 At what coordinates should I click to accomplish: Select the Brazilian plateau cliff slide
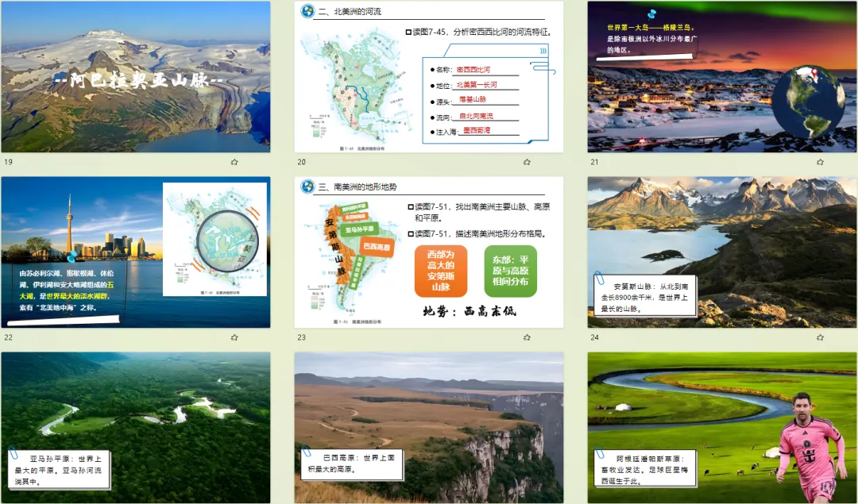(x=429, y=428)
